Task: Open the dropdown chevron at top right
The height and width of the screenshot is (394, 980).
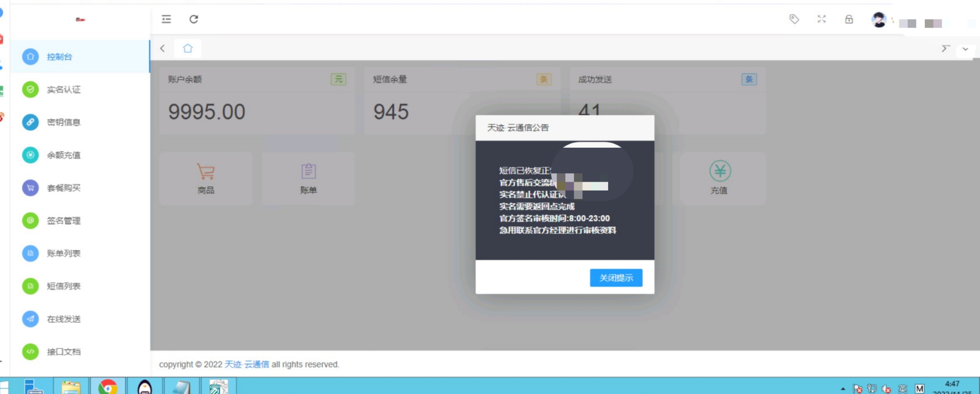Action: click(x=966, y=49)
